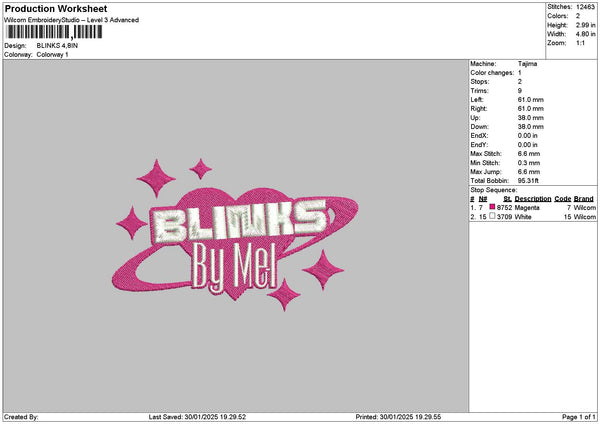Viewport: 600px width, 424px height.
Task: Click the 'Color changes:' label
Action: (492, 73)
